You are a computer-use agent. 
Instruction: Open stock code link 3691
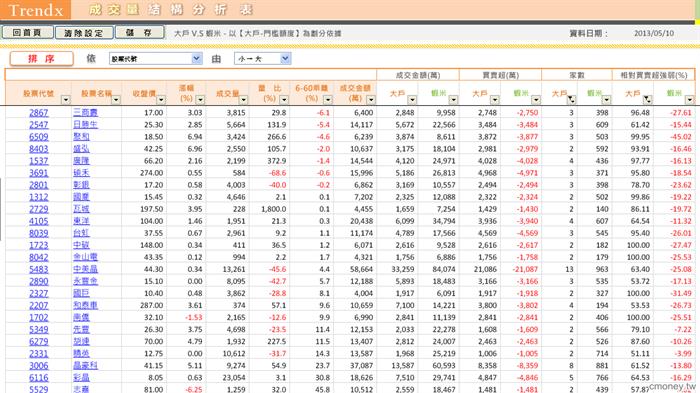(x=38, y=173)
